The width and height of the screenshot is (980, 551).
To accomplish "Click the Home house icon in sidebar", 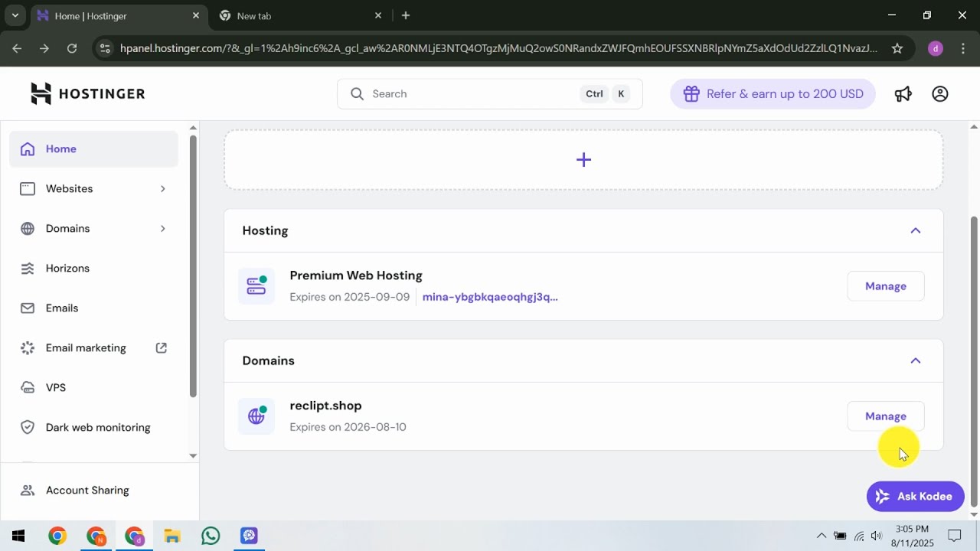I will (28, 149).
